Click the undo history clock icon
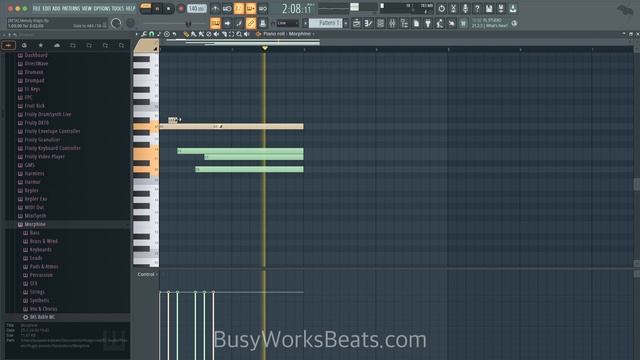 (x=441, y=9)
